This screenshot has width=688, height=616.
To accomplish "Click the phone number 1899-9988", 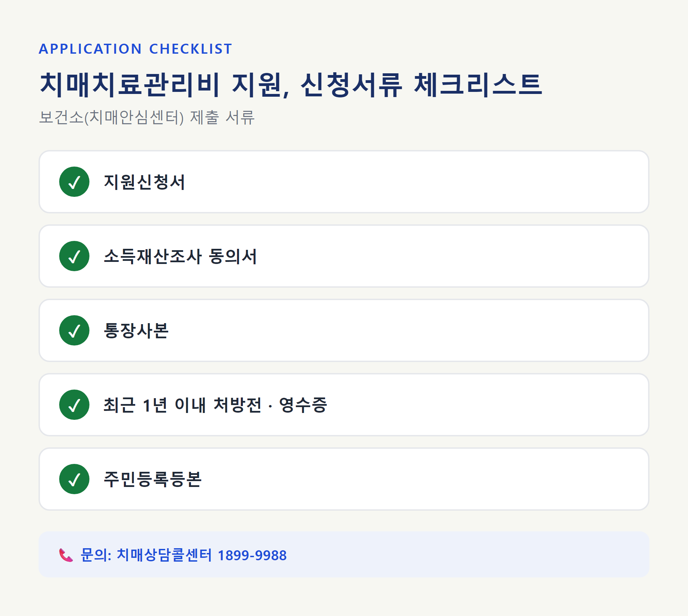I will coord(252,555).
